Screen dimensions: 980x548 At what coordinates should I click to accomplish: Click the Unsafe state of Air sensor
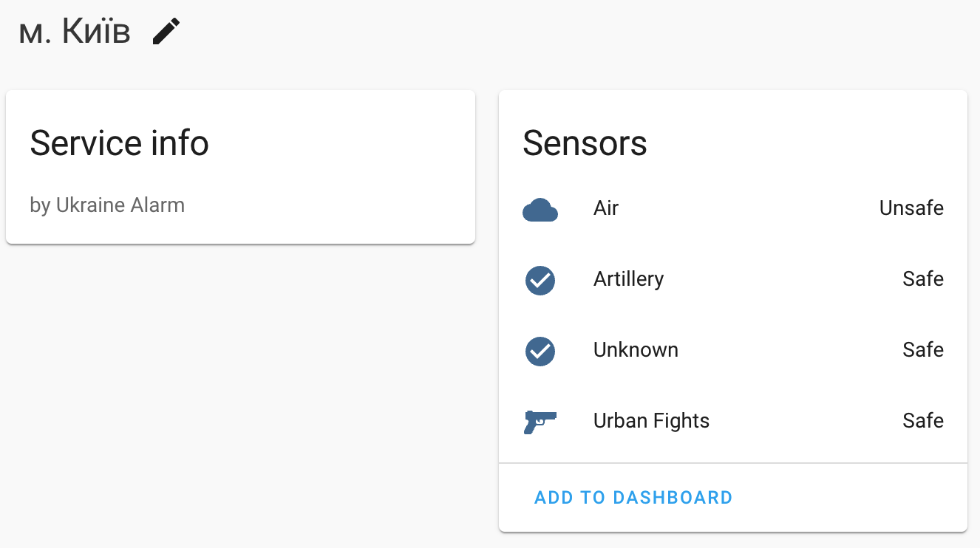click(911, 208)
